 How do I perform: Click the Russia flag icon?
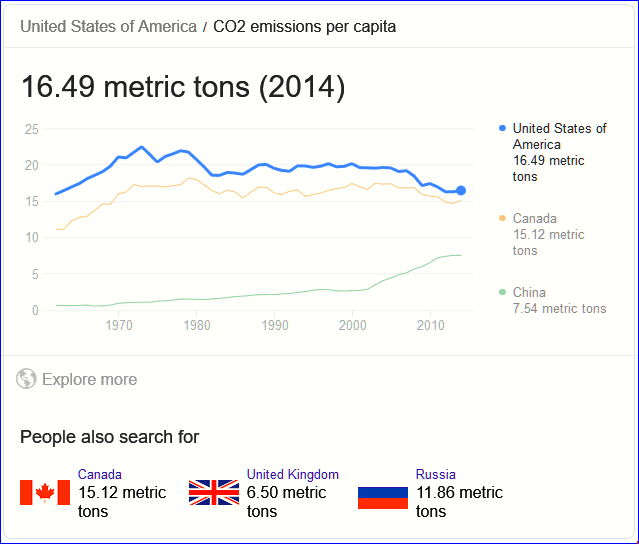pyautogui.click(x=383, y=492)
